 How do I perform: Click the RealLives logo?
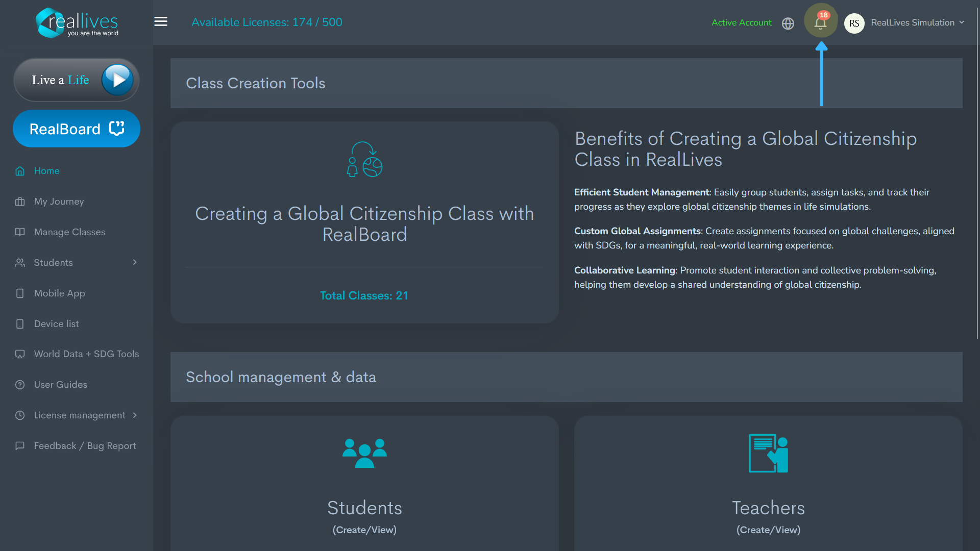point(77,23)
